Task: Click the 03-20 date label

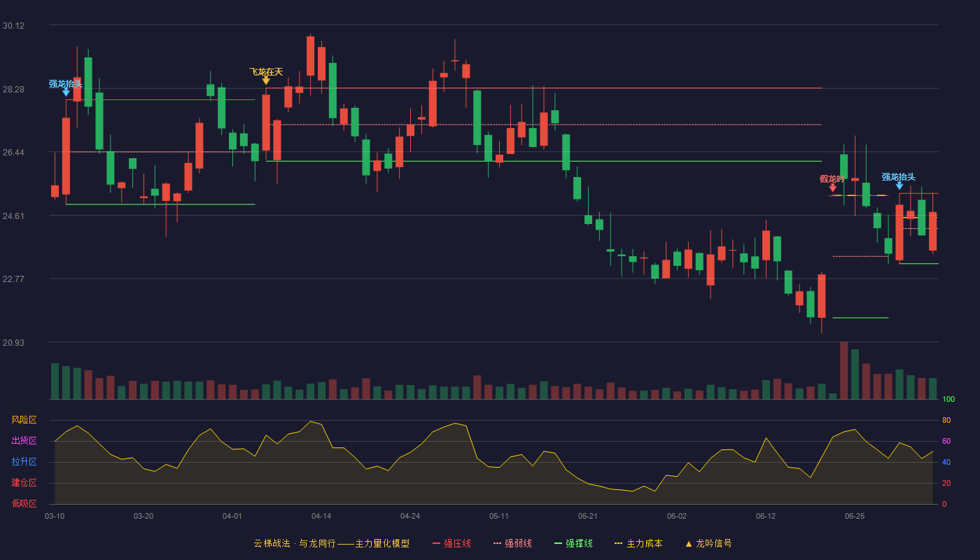Action: click(143, 516)
